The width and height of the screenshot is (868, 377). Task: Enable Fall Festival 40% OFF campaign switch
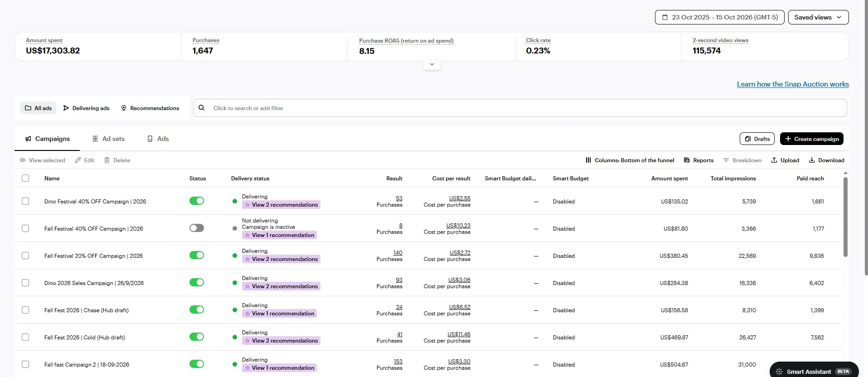point(197,228)
